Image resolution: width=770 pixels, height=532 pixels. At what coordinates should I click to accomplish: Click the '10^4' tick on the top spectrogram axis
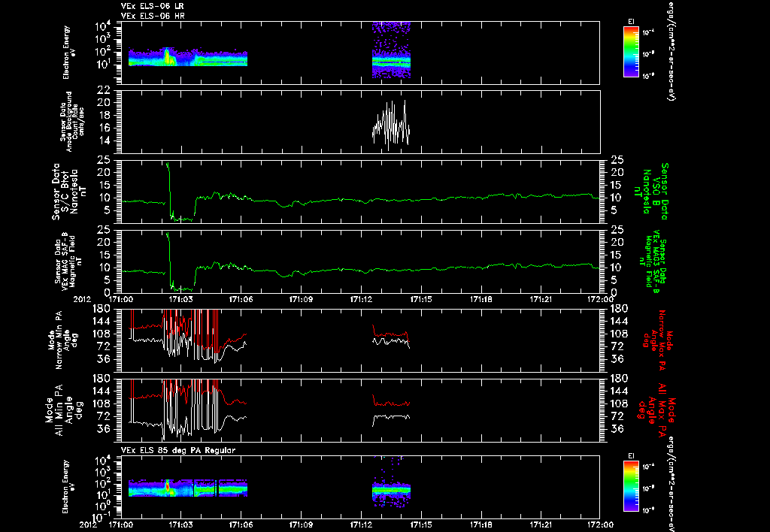(x=102, y=26)
